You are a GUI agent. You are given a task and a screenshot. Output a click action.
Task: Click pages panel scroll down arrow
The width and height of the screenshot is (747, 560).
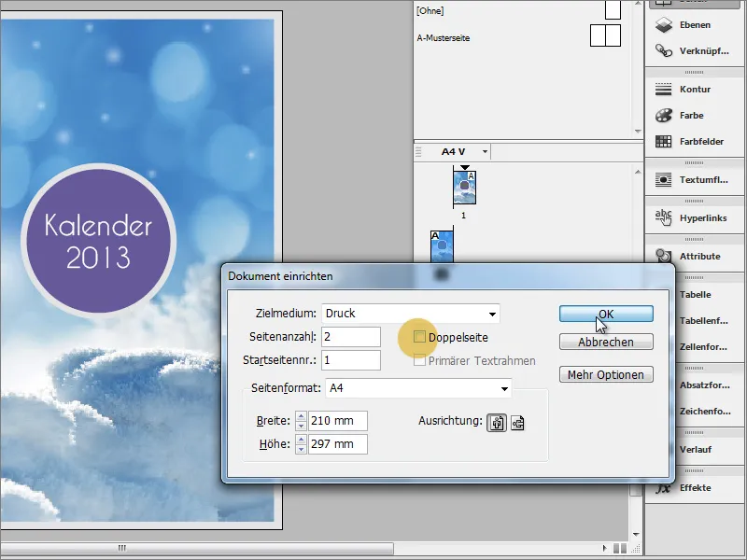point(636,534)
